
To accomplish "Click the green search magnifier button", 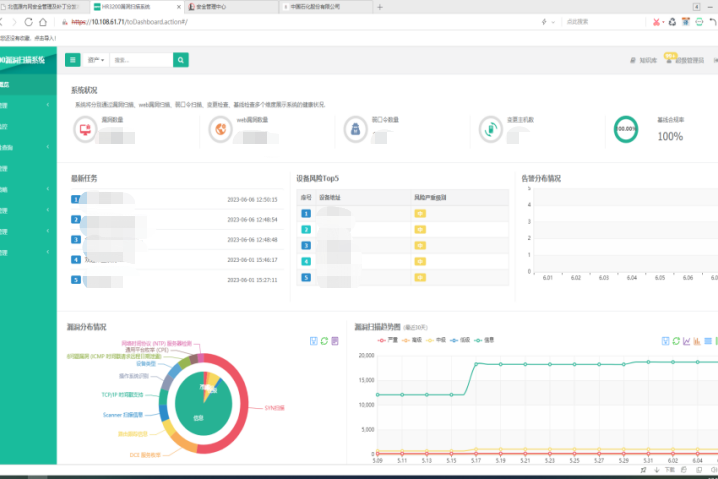I will pos(180,60).
